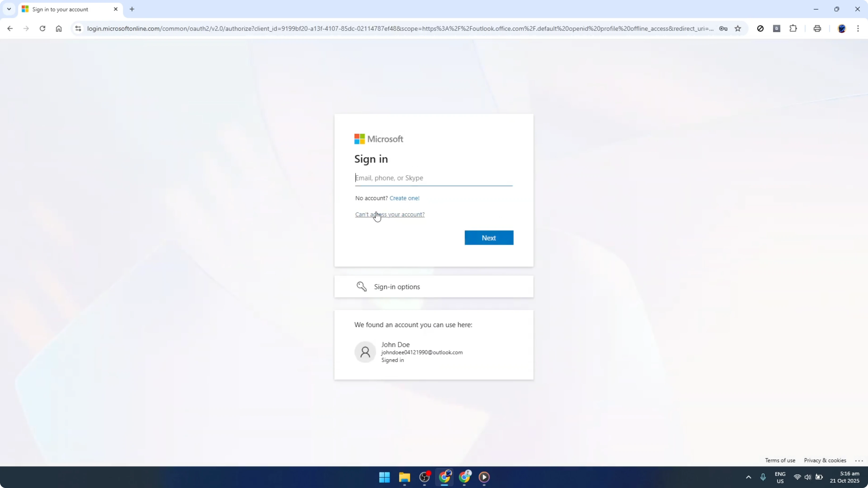Open the media player taskbar icon
Viewport: 868px width, 488px height.
pos(484,477)
